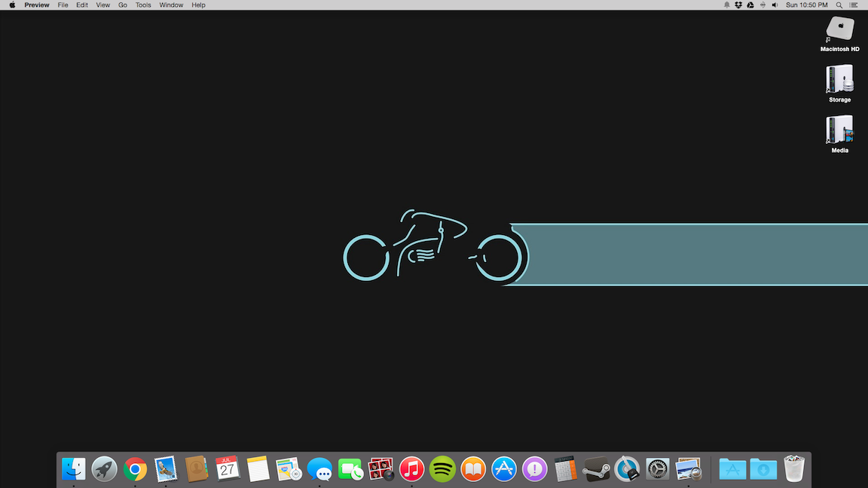
Task: Open System Preferences gear icon
Action: tap(658, 469)
